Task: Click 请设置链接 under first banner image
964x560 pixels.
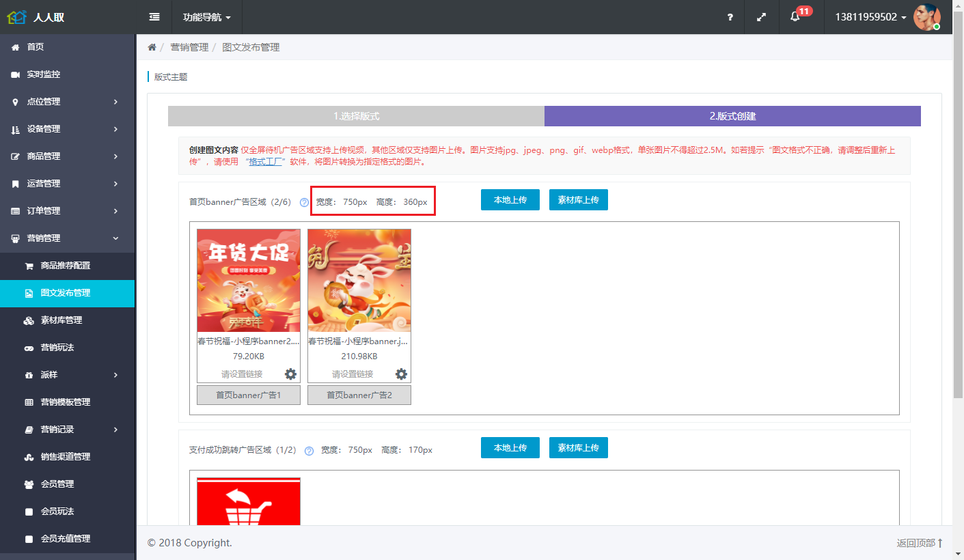Action: tap(242, 374)
